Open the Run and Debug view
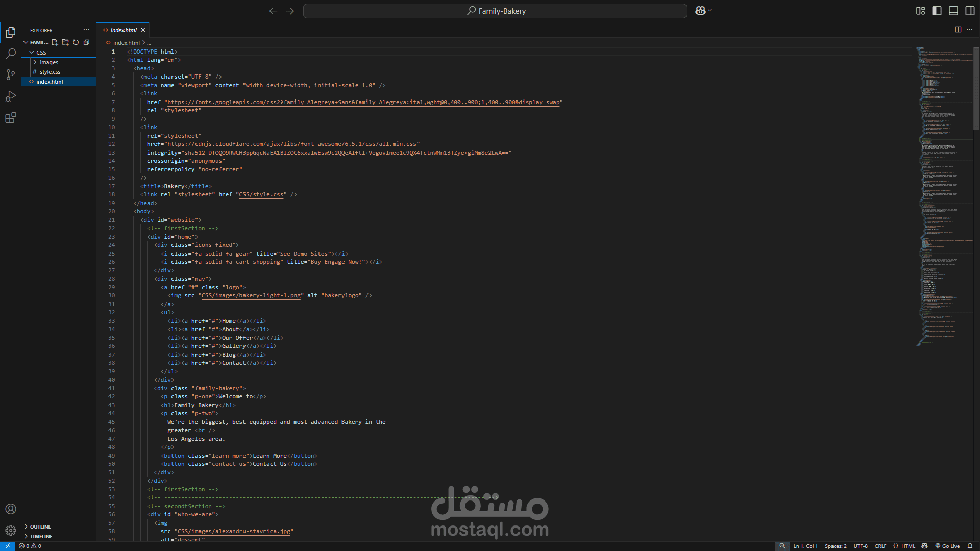The image size is (980, 551). 10,96
